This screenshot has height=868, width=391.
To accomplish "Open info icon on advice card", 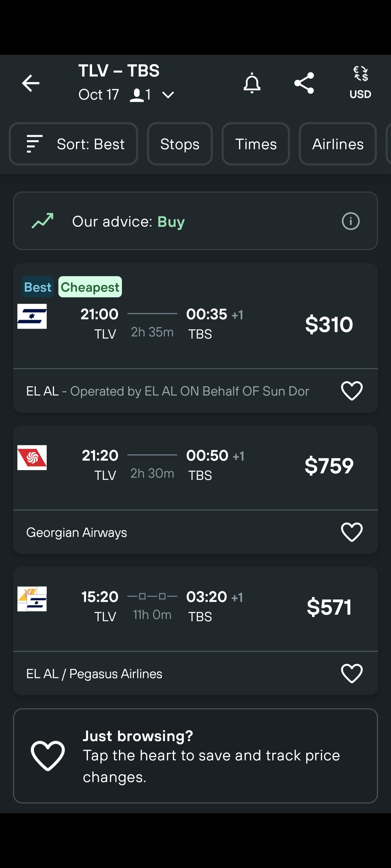I will (351, 221).
